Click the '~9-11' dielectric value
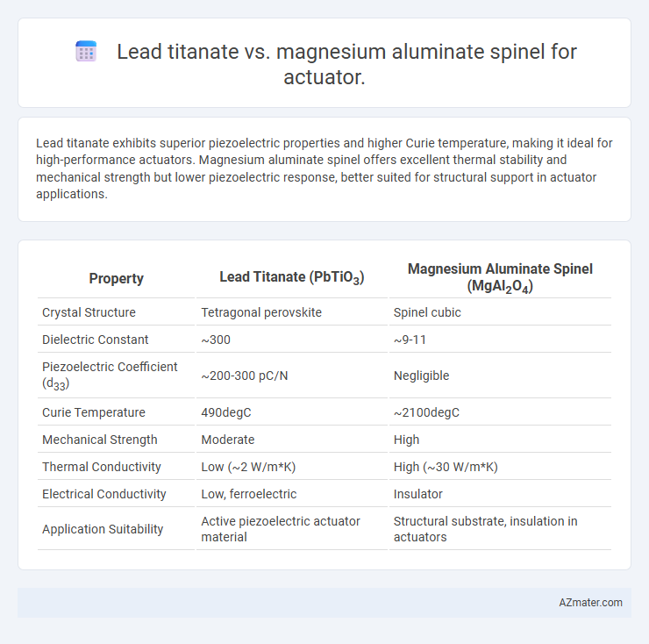649x644 pixels. pyautogui.click(x=410, y=340)
